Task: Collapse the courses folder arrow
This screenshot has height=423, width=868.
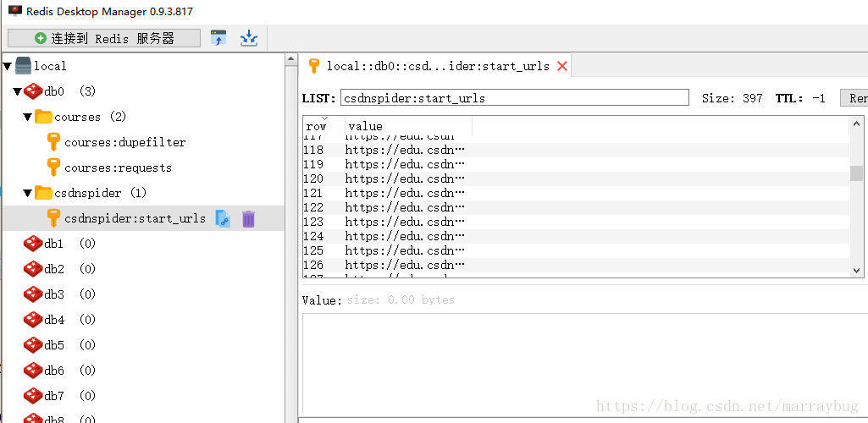Action: coord(28,118)
